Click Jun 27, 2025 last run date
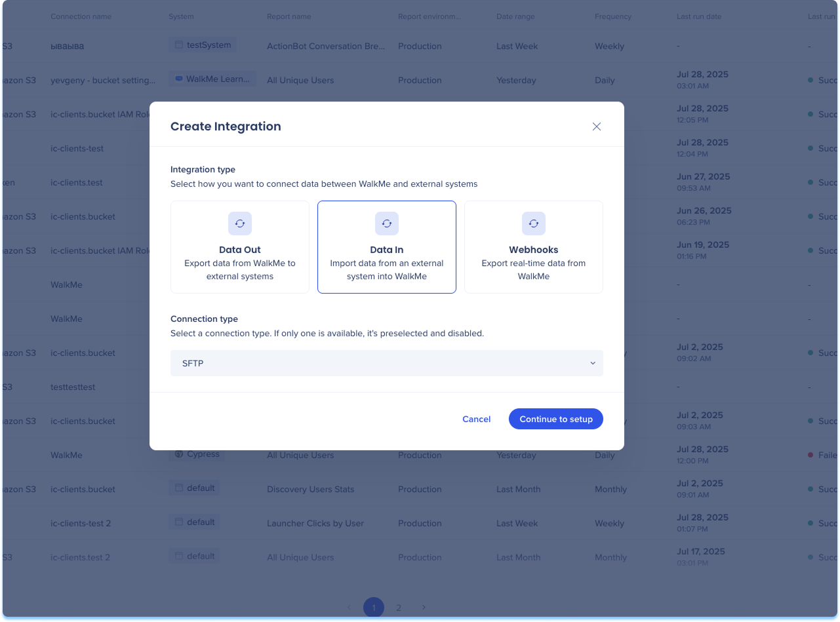840x622 pixels. (x=704, y=177)
